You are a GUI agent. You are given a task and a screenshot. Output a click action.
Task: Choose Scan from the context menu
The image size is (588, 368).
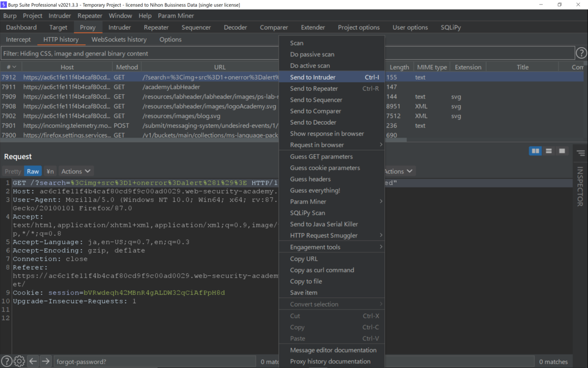point(332,43)
